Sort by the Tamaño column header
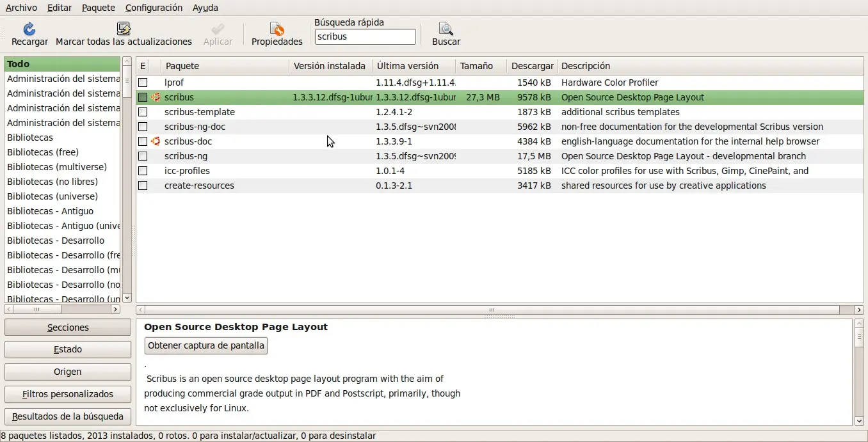 [x=481, y=66]
